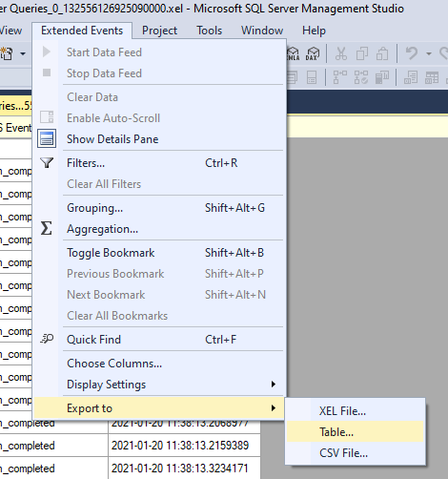Open the Grouping... dialog
Viewport: 448px width, 479px height.
coord(159,208)
